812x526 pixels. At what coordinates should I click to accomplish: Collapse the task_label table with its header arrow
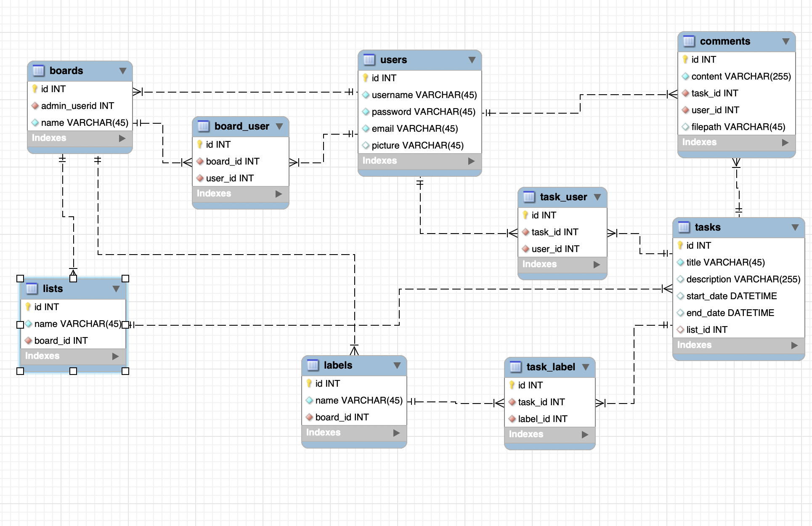586,367
